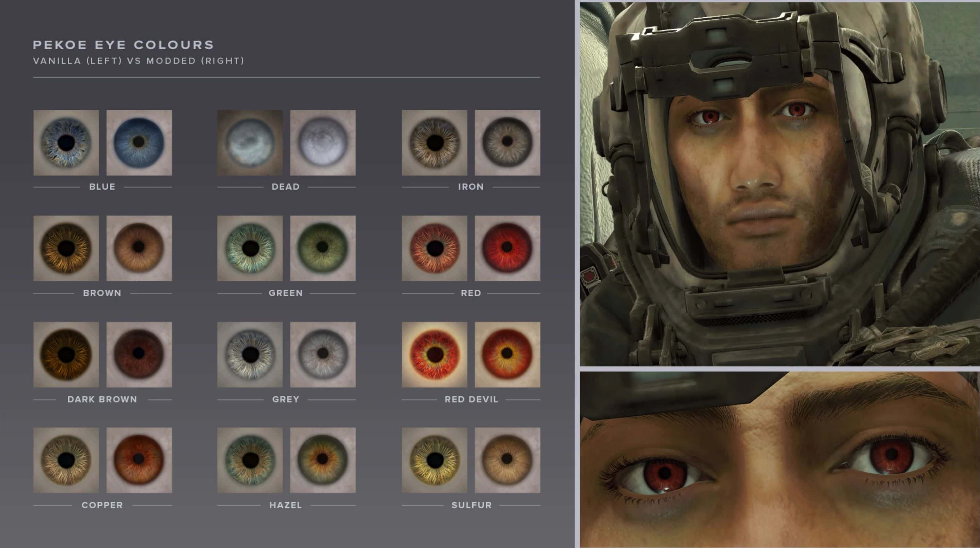Viewport: 980px width, 548px height.
Task: Click the vanilla Sulfur eye thumbnail
Action: pos(434,460)
